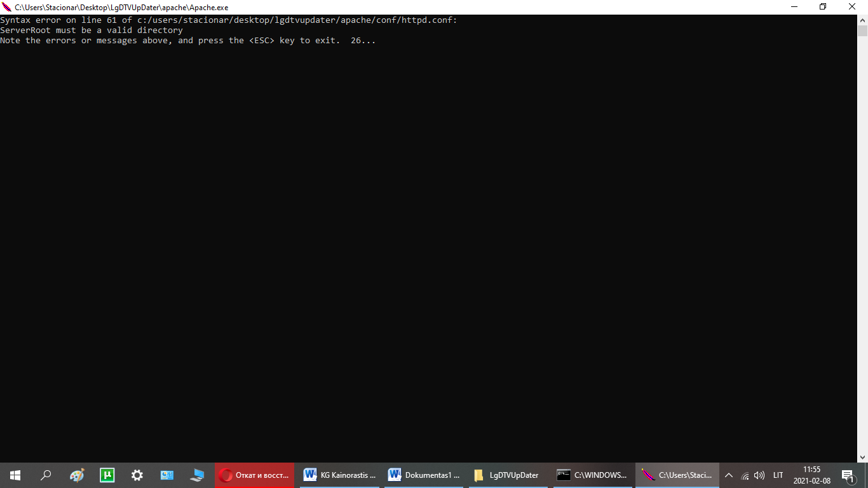Image resolution: width=868 pixels, height=488 pixels.
Task: Minimize the Apache.exe console window
Action: point(794,7)
